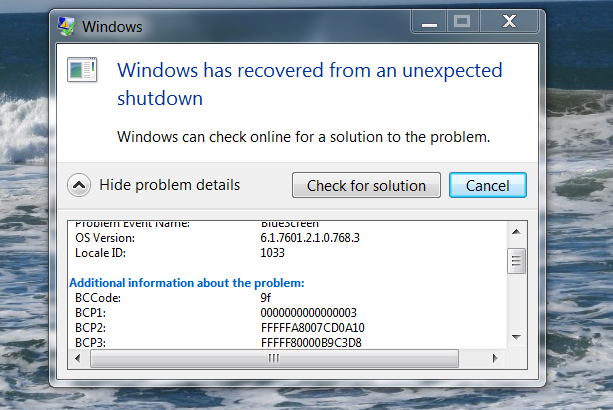The width and height of the screenshot is (613, 410).
Task: Click the heading about unexpected shutdown
Action: (310, 84)
